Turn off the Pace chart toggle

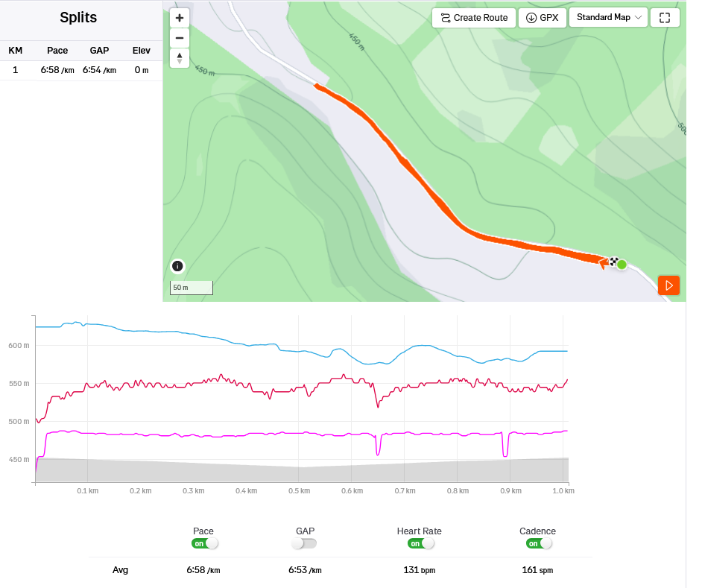click(x=205, y=543)
